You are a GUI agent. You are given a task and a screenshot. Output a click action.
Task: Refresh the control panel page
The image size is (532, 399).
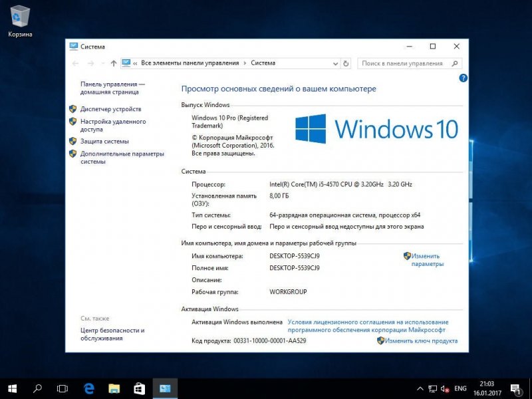(x=346, y=63)
